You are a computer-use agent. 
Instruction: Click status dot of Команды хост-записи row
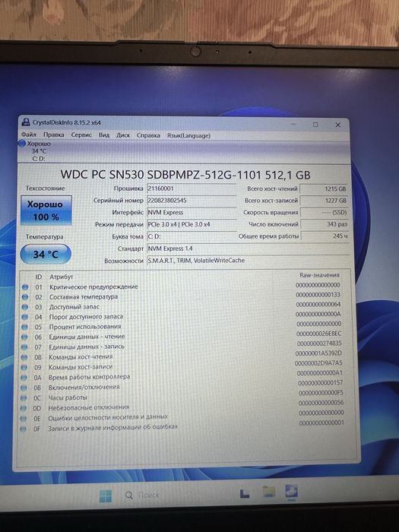click(24, 367)
